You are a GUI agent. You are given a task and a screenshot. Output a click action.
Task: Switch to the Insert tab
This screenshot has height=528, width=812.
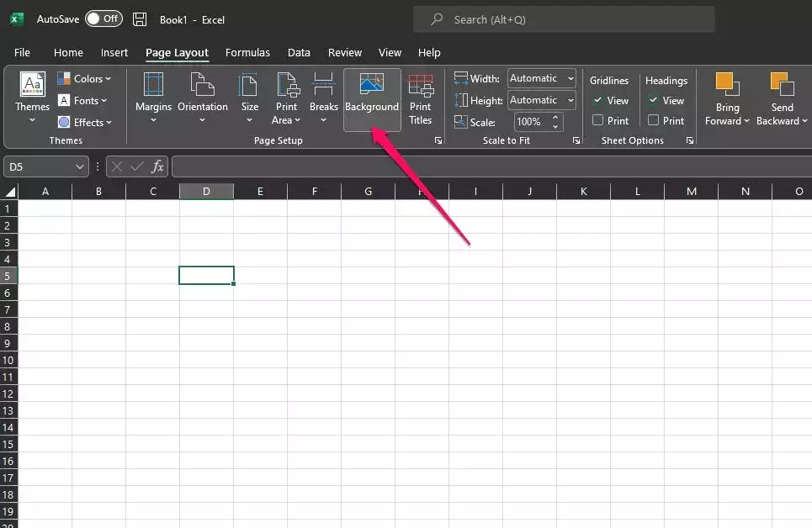(x=114, y=52)
